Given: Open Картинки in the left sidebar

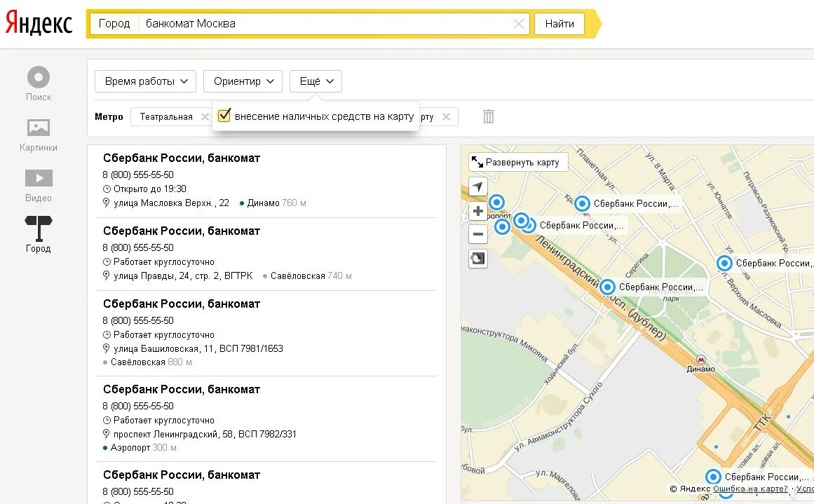Looking at the screenshot, I should tap(39, 135).
